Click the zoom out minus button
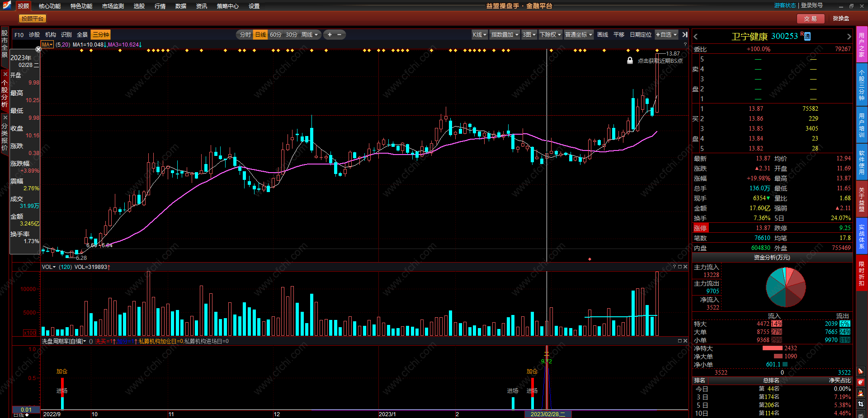 339,35
